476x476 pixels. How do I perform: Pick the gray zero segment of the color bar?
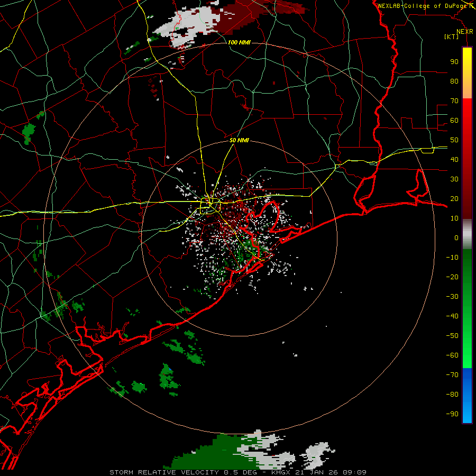tap(467, 234)
